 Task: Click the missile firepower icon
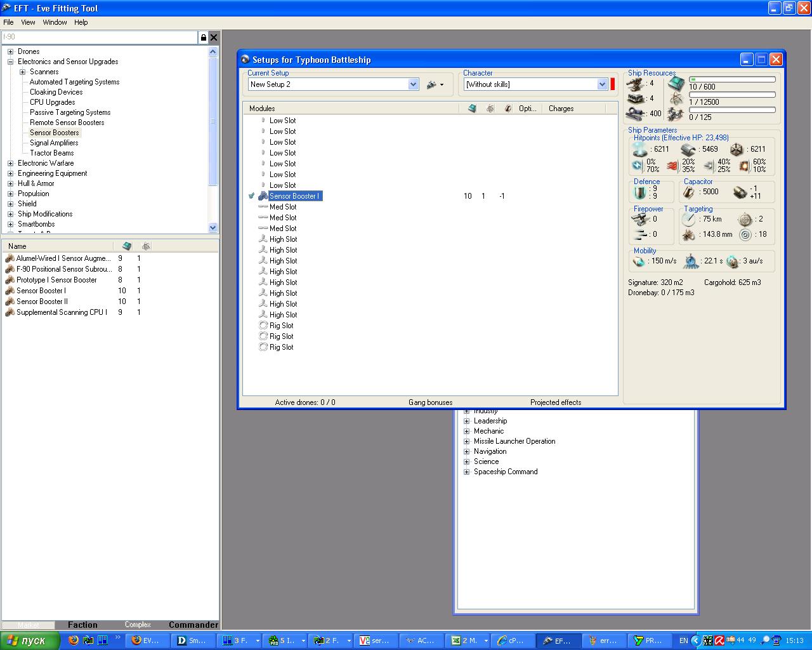tap(640, 234)
